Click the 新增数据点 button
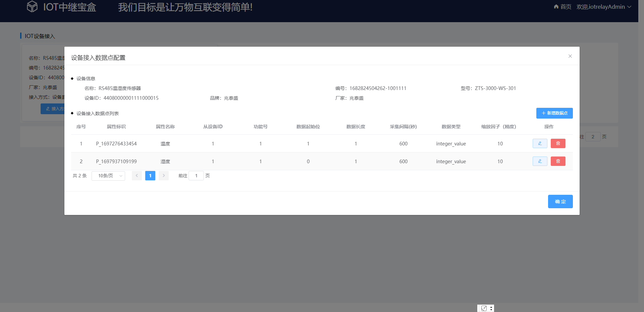The image size is (644, 312). pyautogui.click(x=554, y=113)
